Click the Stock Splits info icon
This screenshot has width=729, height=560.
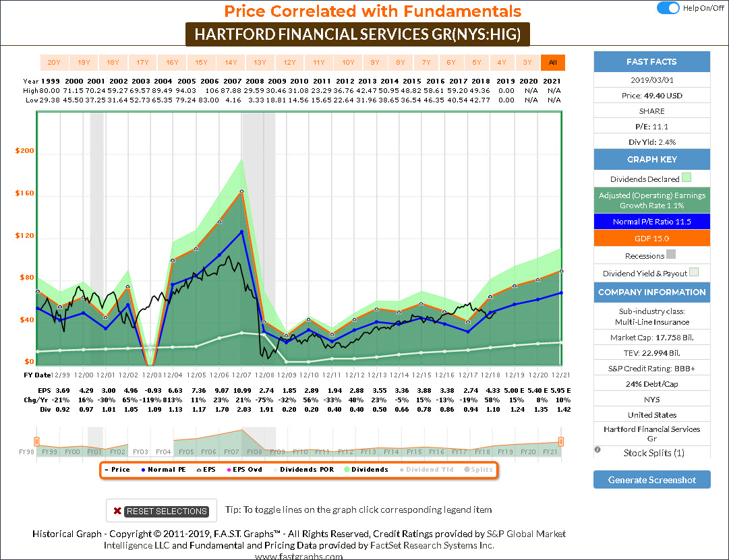[597, 450]
